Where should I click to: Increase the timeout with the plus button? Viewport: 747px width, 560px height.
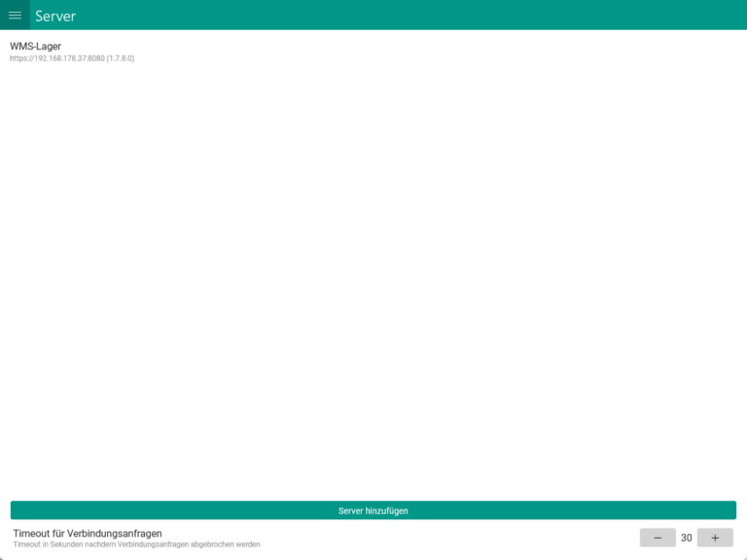pos(715,538)
